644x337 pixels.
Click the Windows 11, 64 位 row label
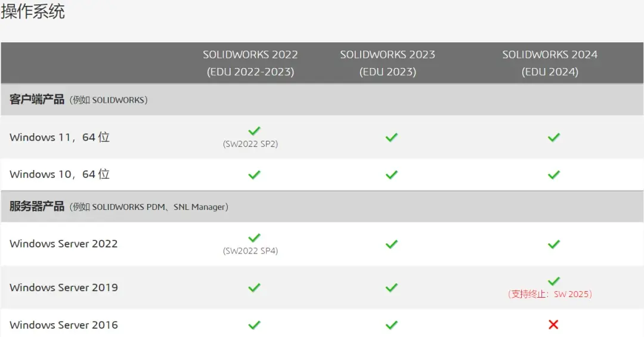tap(60, 137)
